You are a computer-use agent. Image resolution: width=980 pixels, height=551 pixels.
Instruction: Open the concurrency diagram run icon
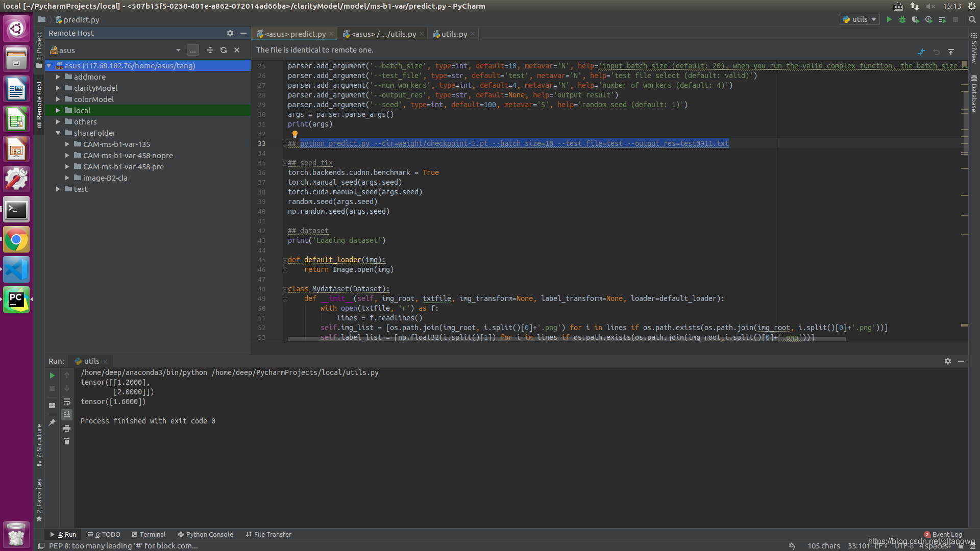point(942,19)
